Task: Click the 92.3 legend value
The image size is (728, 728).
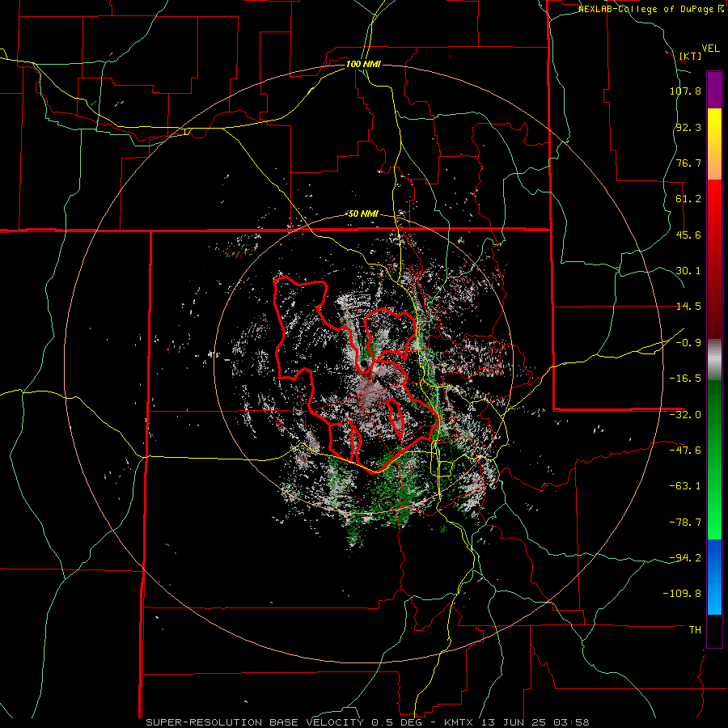Action: pyautogui.click(x=688, y=127)
